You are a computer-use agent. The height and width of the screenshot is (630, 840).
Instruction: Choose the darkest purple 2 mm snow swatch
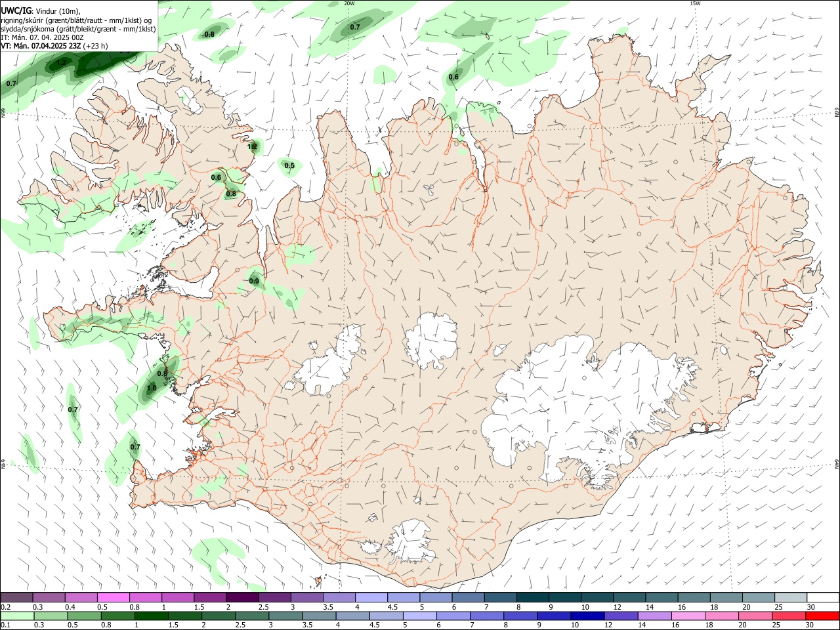(242, 598)
